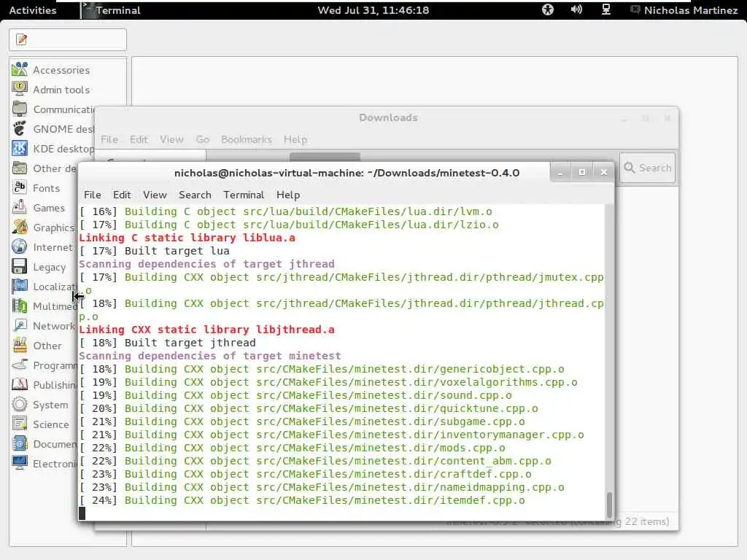Select the Multimedia category icon
747x560 pixels.
[20, 306]
